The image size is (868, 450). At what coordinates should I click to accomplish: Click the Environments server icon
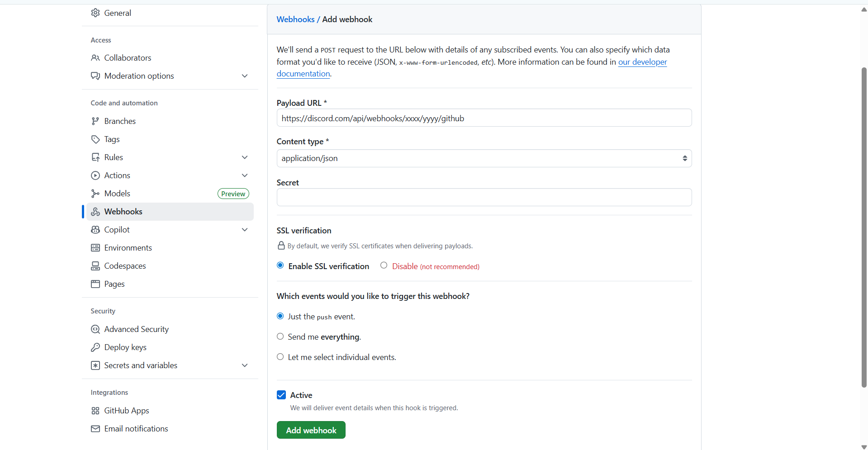(x=95, y=248)
